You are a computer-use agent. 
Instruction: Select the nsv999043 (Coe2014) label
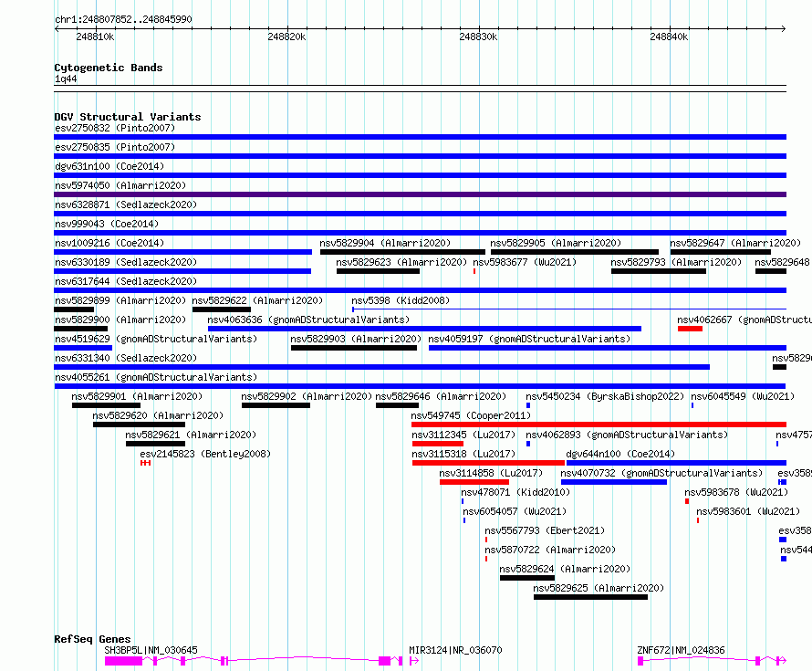point(107,224)
